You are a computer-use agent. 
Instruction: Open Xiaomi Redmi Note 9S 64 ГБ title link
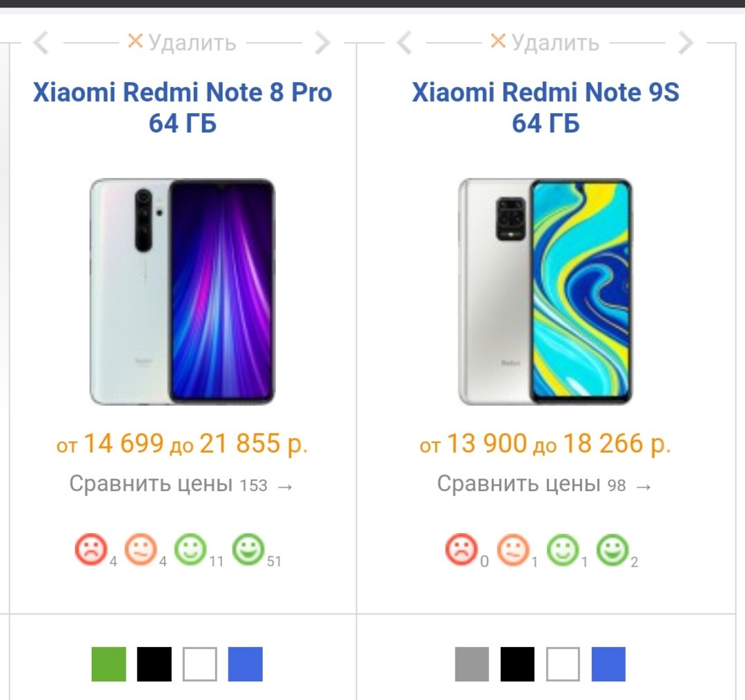(x=546, y=108)
